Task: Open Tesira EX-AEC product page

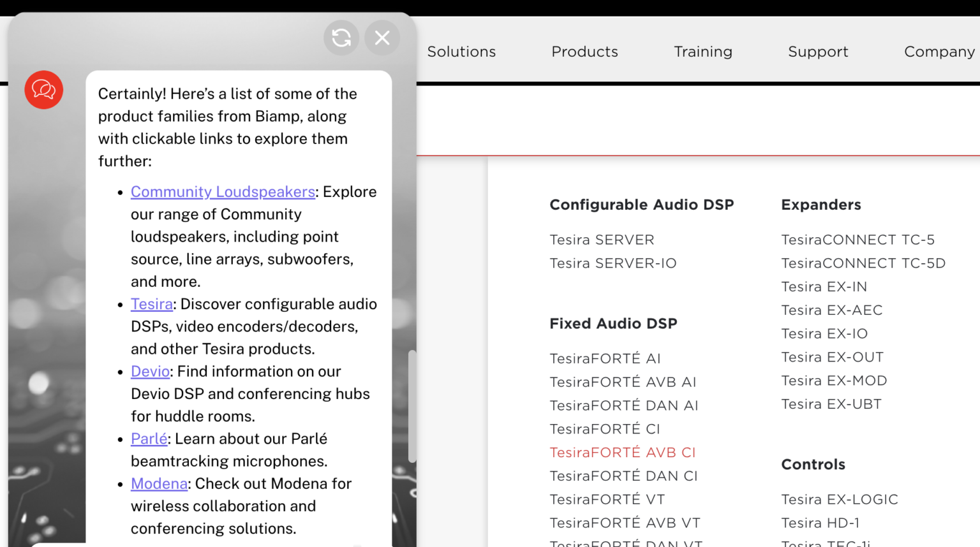Action: coord(831,310)
